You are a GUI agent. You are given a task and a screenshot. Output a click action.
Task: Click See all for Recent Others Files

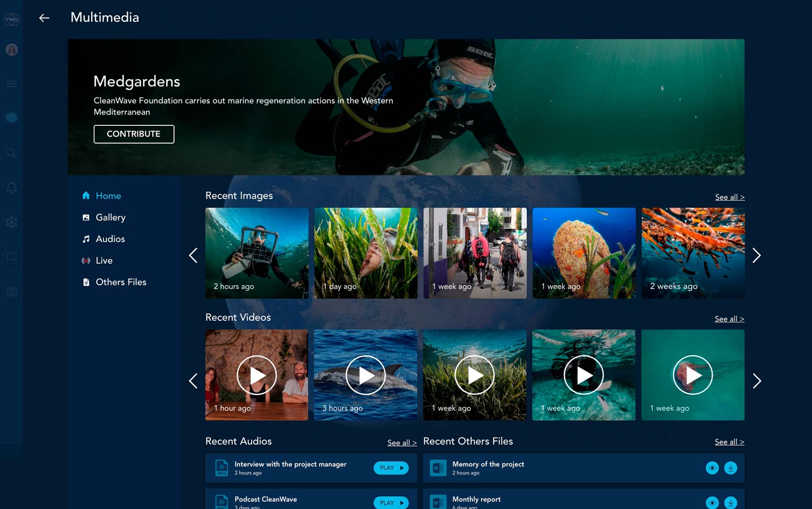729,442
